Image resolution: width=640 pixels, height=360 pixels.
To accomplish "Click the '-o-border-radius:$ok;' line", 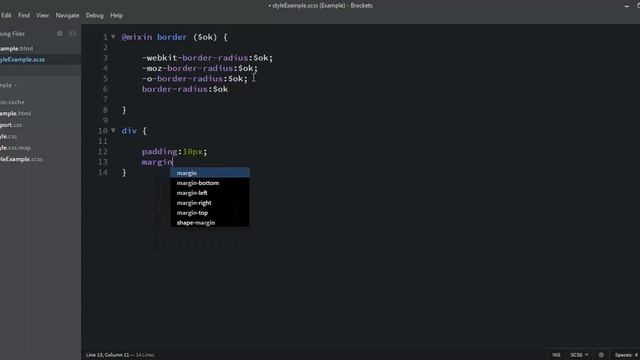I will 195,79.
